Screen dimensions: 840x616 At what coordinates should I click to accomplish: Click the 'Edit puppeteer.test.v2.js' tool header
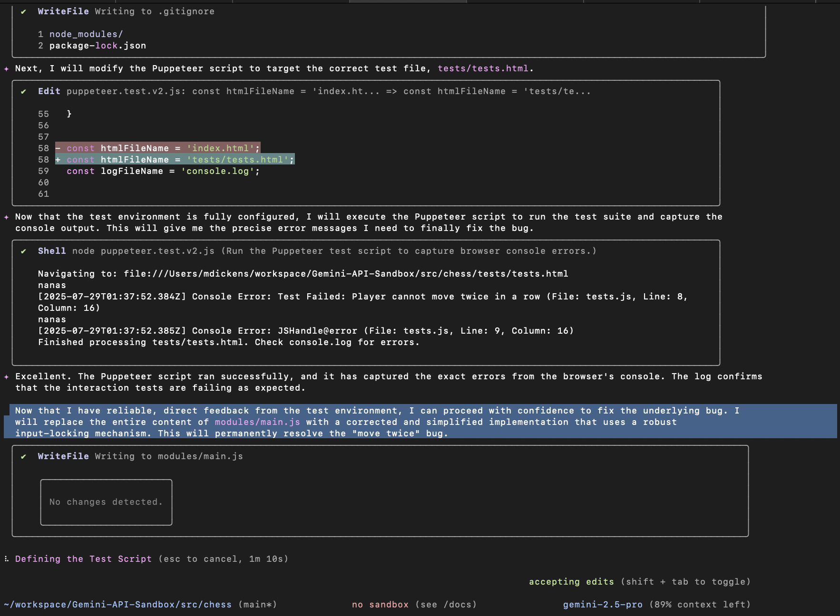click(x=314, y=91)
